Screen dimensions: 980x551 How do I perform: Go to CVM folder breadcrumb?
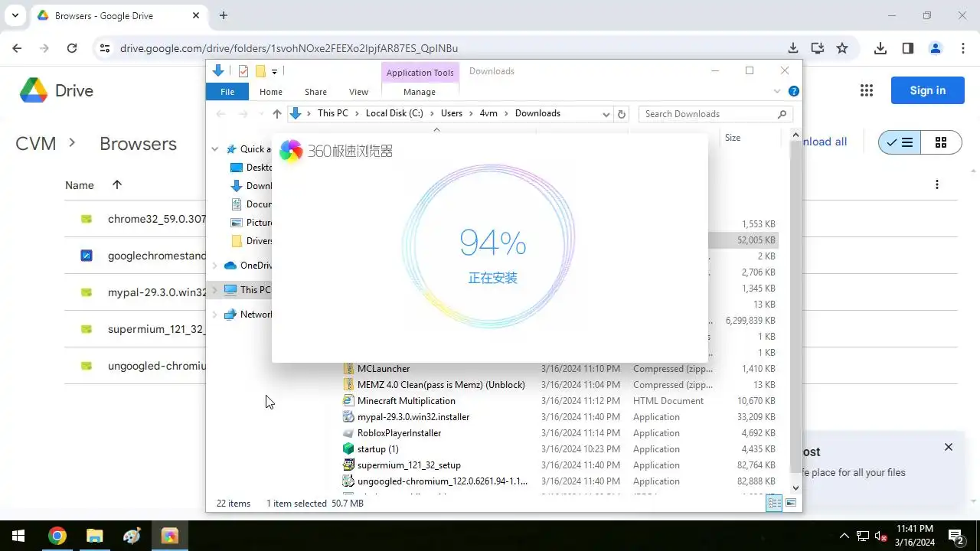pos(36,144)
